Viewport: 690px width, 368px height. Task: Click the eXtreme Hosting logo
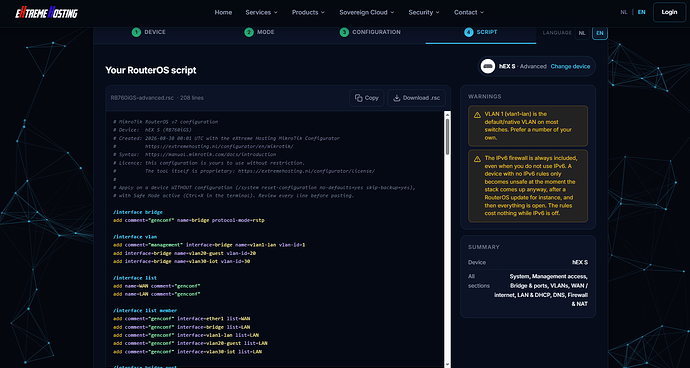[46, 13]
